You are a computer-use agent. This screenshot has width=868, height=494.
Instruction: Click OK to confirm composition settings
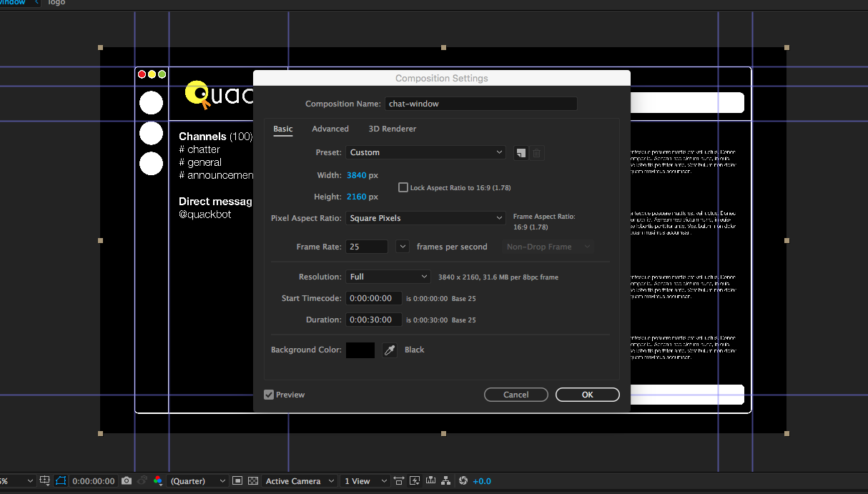[587, 395]
